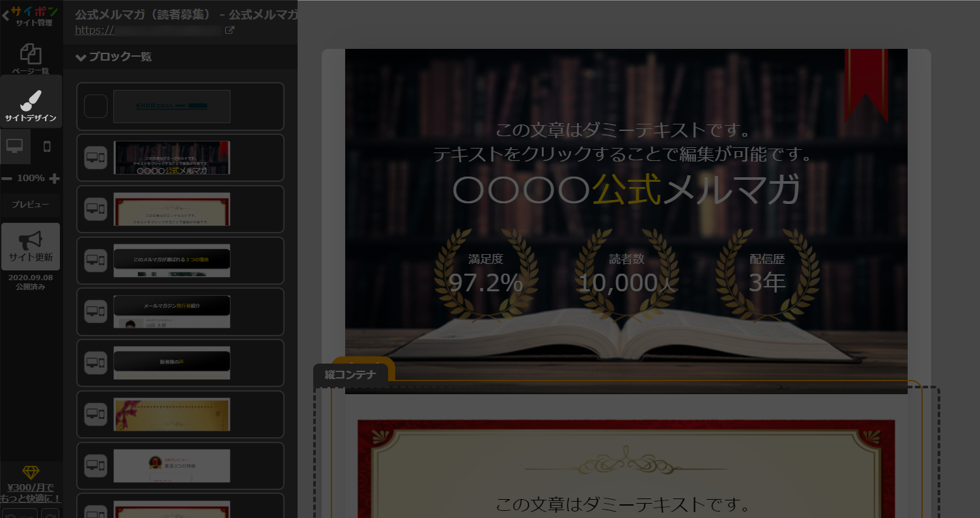Edit hero text テキストをクリックすることで編集が可能です。
This screenshot has height=518, width=980.
(626, 154)
